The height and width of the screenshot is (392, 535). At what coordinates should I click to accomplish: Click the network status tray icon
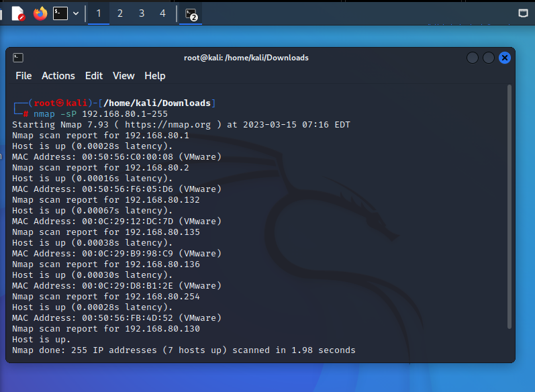[523, 13]
